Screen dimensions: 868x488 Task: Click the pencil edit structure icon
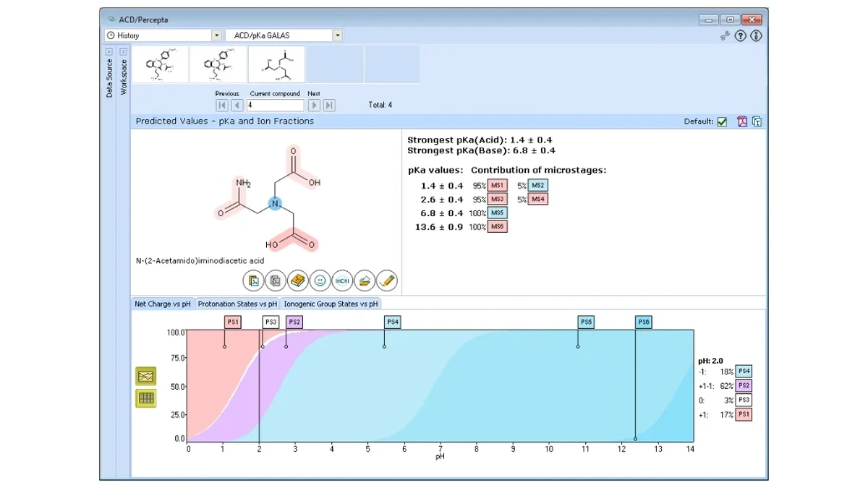(387, 280)
